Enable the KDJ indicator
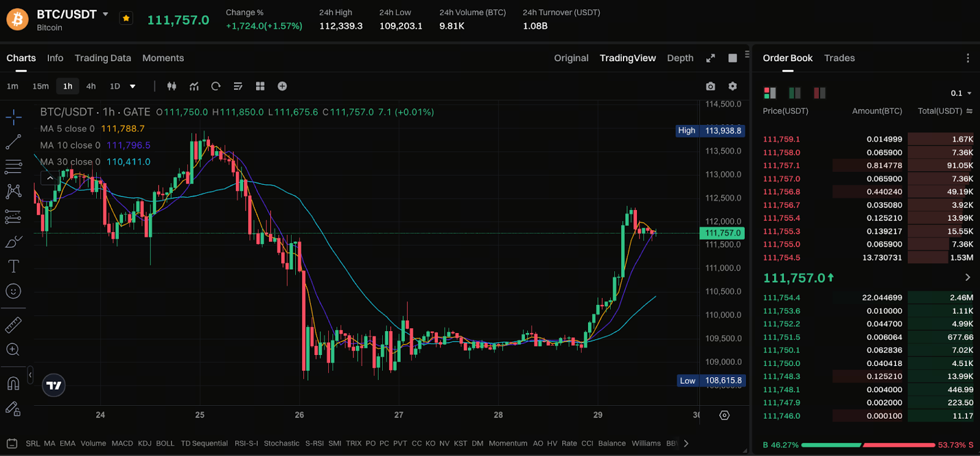The height and width of the screenshot is (456, 980). point(145,443)
